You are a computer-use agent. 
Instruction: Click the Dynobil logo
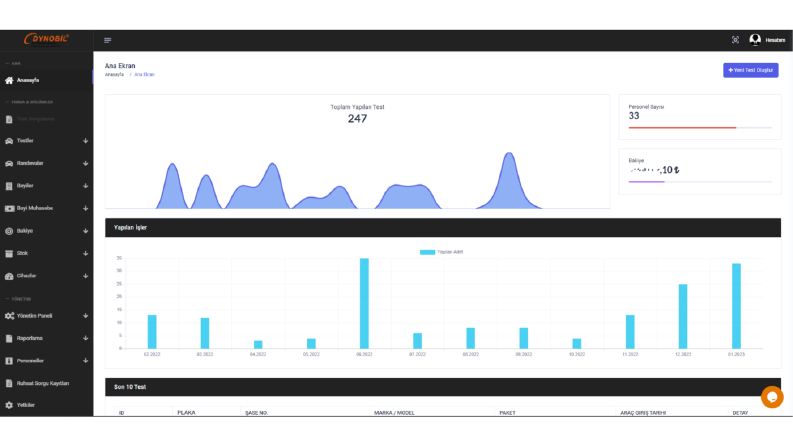click(x=46, y=39)
